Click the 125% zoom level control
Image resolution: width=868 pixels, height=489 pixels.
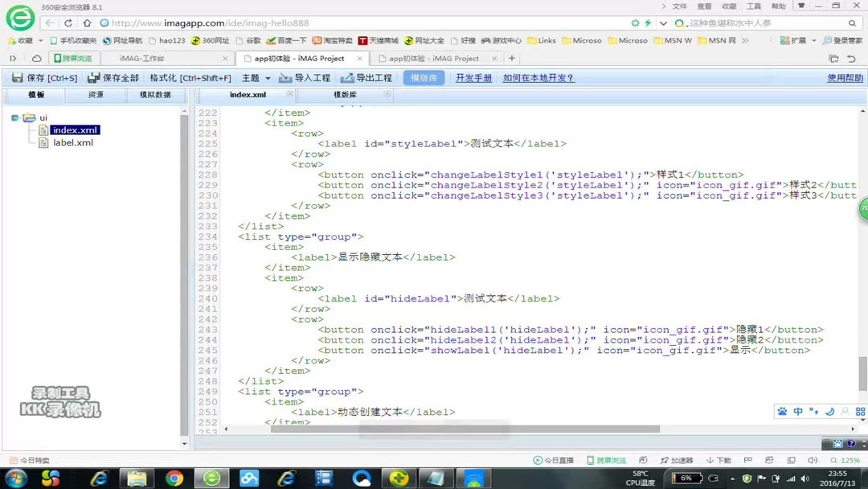(852, 460)
